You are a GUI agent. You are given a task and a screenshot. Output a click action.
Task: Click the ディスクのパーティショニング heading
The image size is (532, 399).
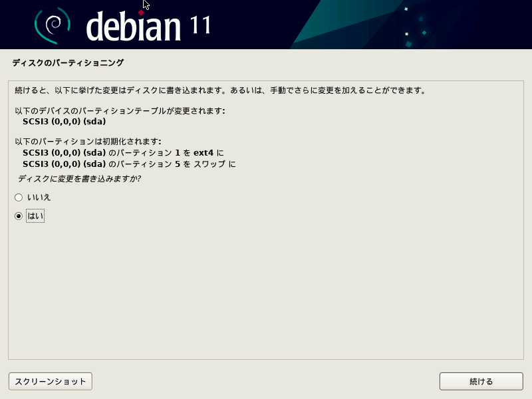(x=68, y=63)
